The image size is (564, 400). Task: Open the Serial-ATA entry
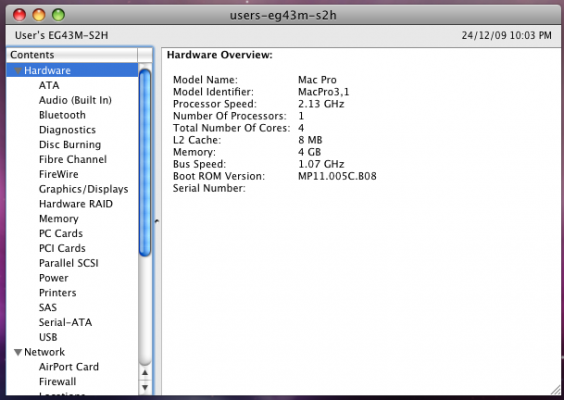click(x=65, y=322)
